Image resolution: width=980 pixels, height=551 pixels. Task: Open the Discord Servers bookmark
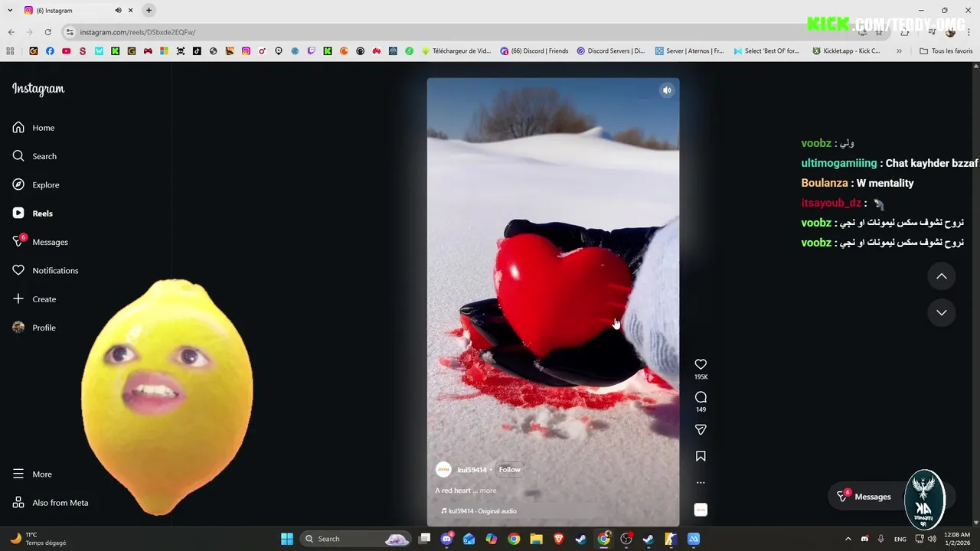610,51
